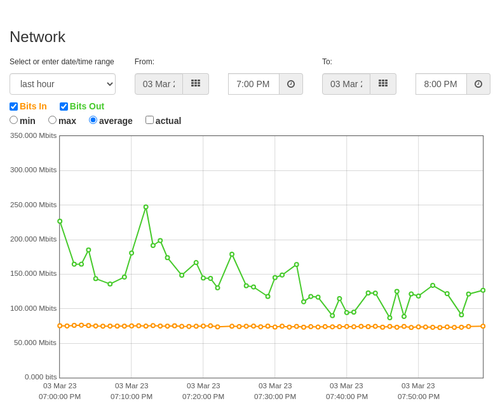Click the Bits In label text

[x=33, y=106]
